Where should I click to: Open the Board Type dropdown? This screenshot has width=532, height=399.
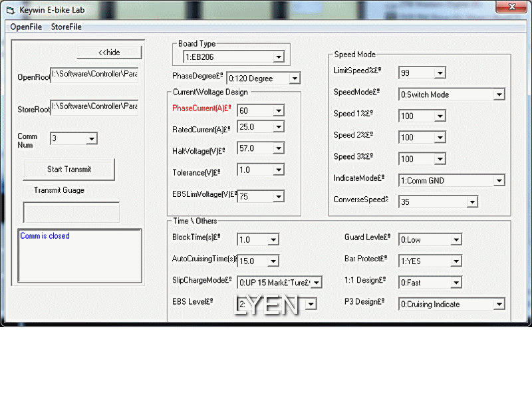point(279,57)
